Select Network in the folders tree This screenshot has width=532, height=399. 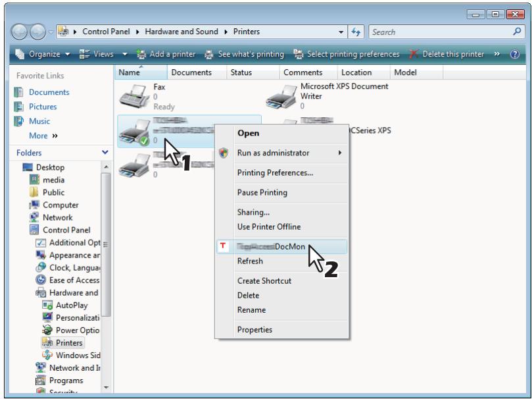tap(57, 218)
